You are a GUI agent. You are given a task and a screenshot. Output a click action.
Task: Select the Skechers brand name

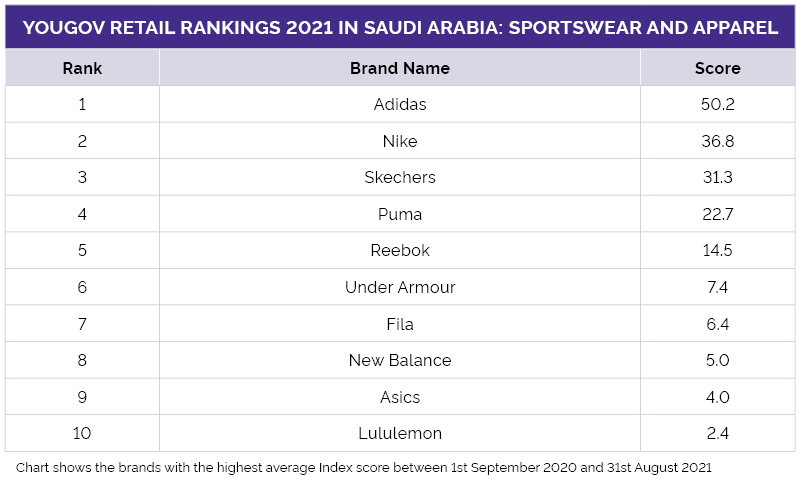tap(400, 177)
